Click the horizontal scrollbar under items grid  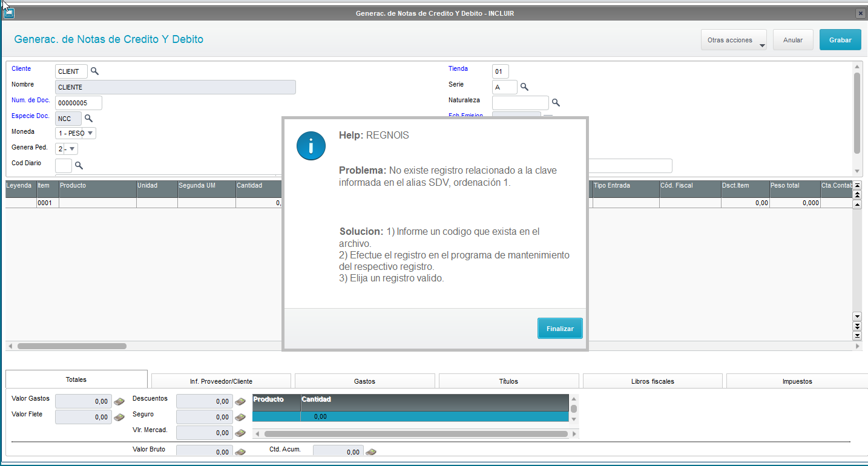coord(71,346)
